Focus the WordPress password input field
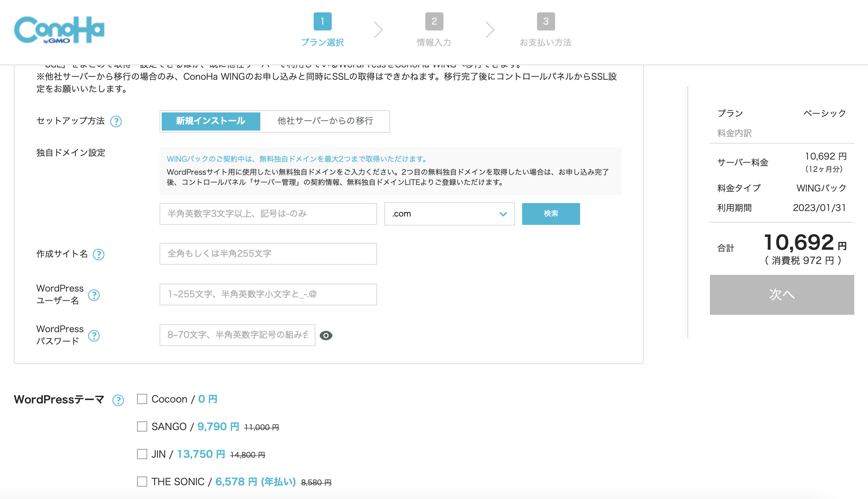Image resolution: width=868 pixels, height=499 pixels. (x=237, y=335)
